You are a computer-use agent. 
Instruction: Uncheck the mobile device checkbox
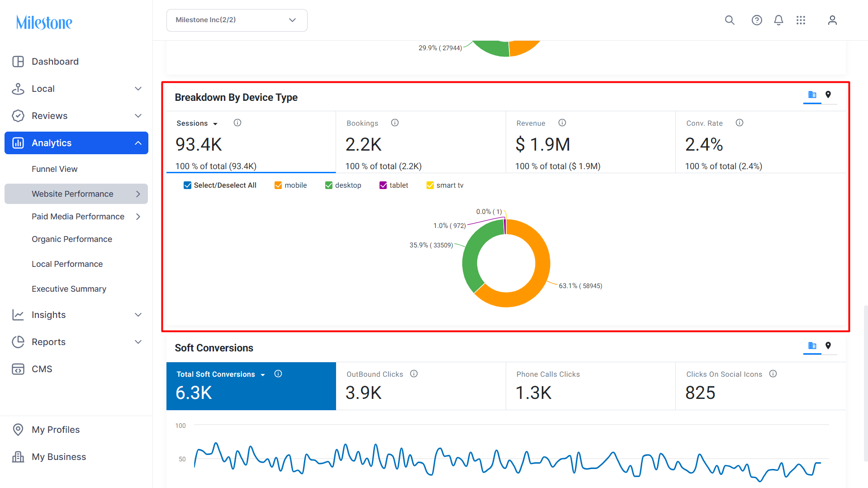pyautogui.click(x=278, y=185)
